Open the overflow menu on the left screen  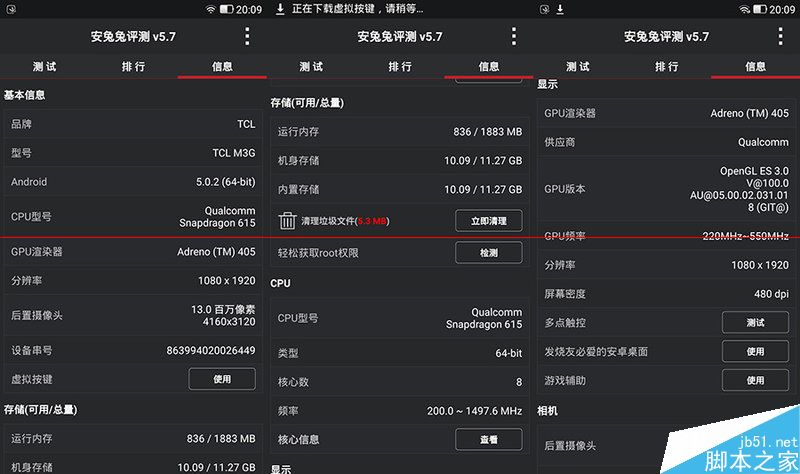pos(247,37)
